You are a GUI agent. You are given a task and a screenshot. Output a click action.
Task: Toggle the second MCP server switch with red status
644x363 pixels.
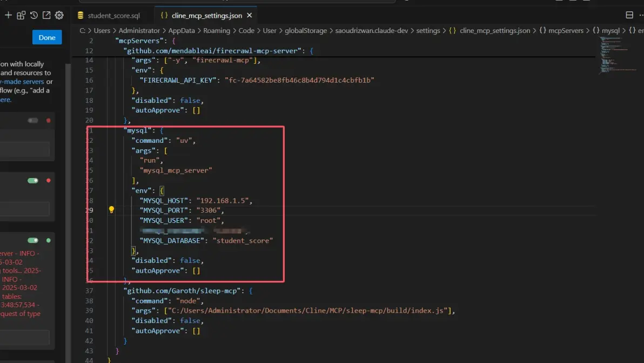pyautogui.click(x=33, y=181)
